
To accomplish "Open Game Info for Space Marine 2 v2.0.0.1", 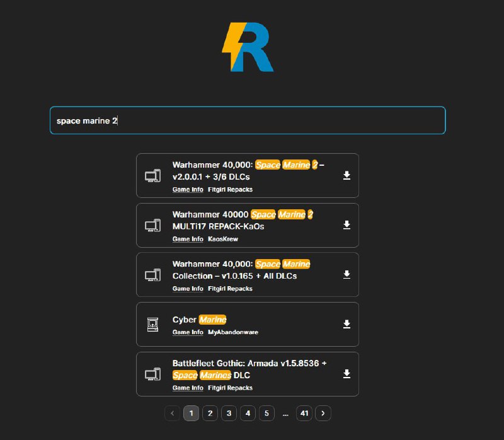I will pyautogui.click(x=188, y=190).
